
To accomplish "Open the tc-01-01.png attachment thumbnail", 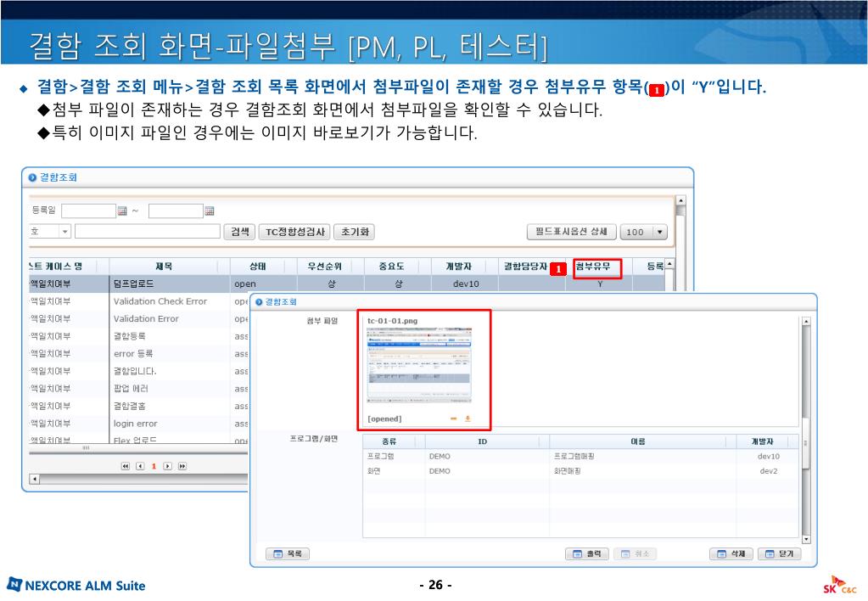I will pos(419,365).
